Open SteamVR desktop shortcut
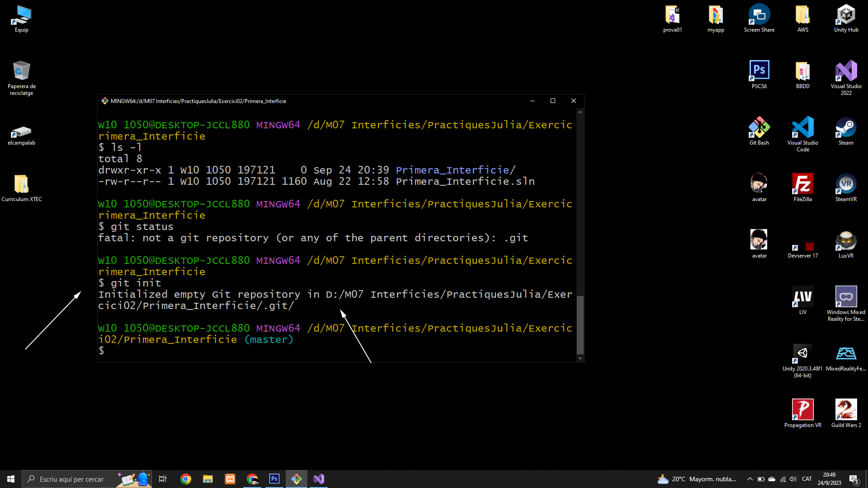The width and height of the screenshot is (868, 488). pyautogui.click(x=846, y=185)
